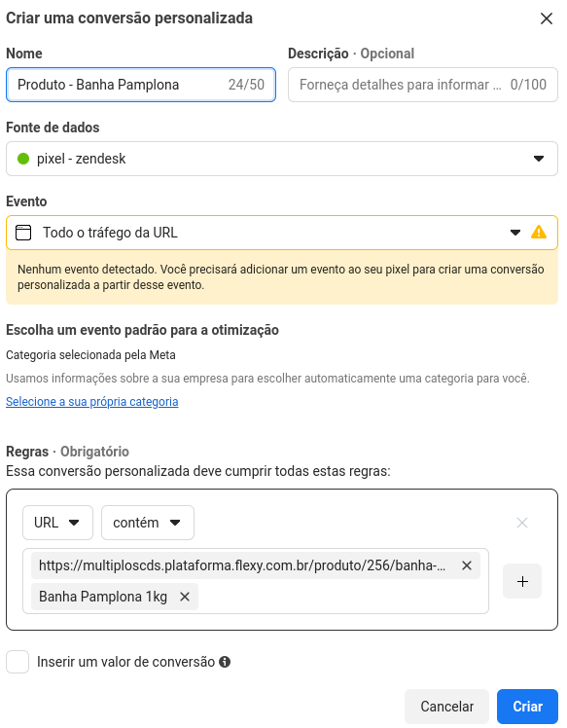Remove the flexy.com.br URL chip
Screen dimensions: 567x728
(x=466, y=565)
